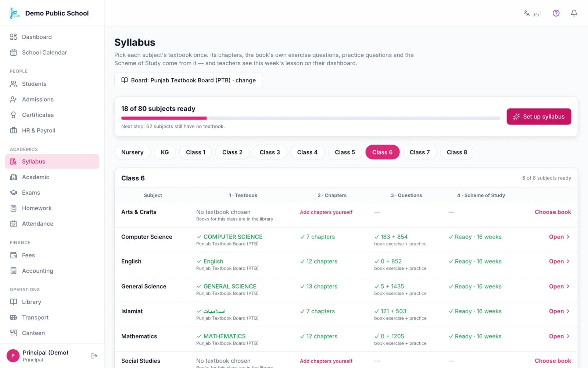
Task: Switch to the Class 5 tab
Action: [x=345, y=152]
